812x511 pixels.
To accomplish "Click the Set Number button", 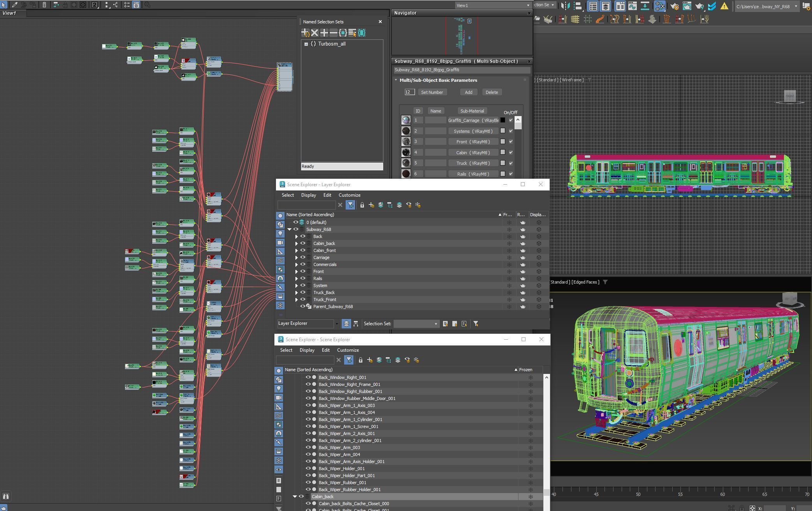I will 432,92.
